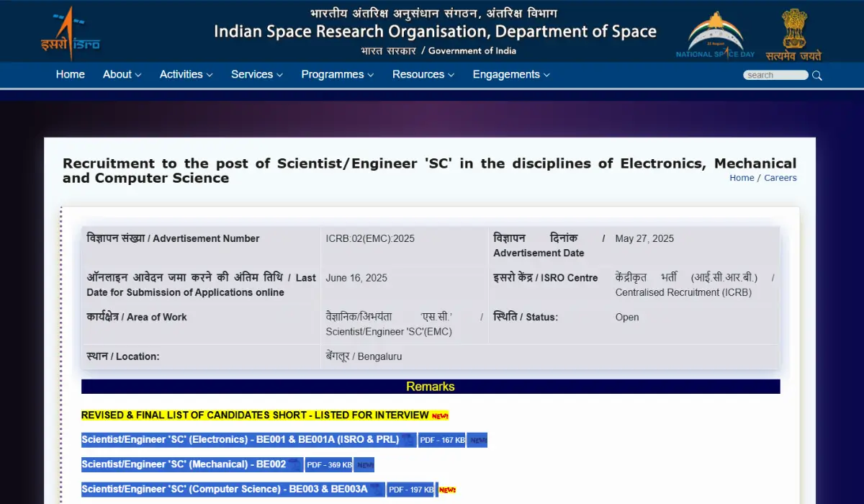Click the ISRO logo in the header
Viewport: 864px width, 504px height.
[70, 32]
